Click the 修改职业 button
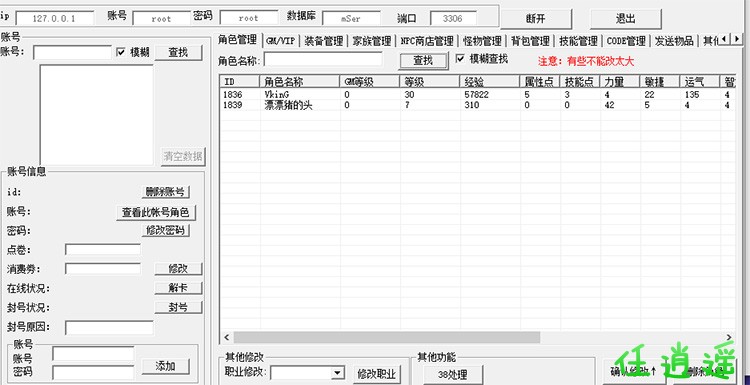Screen dimensions: 750x385 click(x=377, y=374)
